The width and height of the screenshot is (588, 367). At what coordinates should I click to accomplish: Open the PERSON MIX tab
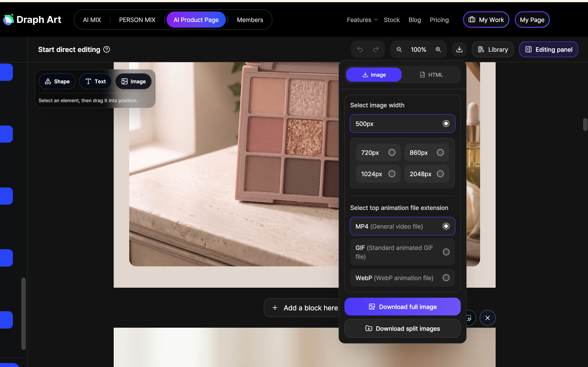pos(137,20)
